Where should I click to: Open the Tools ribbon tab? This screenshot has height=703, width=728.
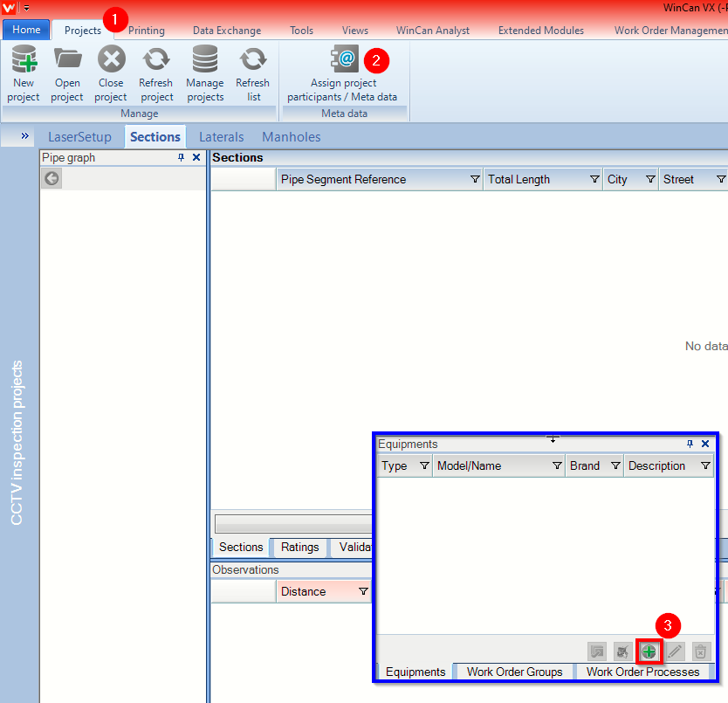point(302,31)
